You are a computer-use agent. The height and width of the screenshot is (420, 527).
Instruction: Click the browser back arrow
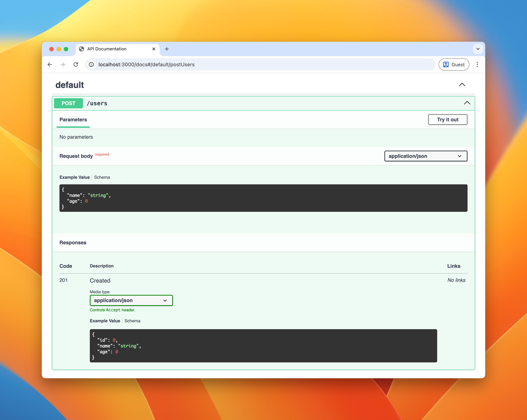coord(50,64)
